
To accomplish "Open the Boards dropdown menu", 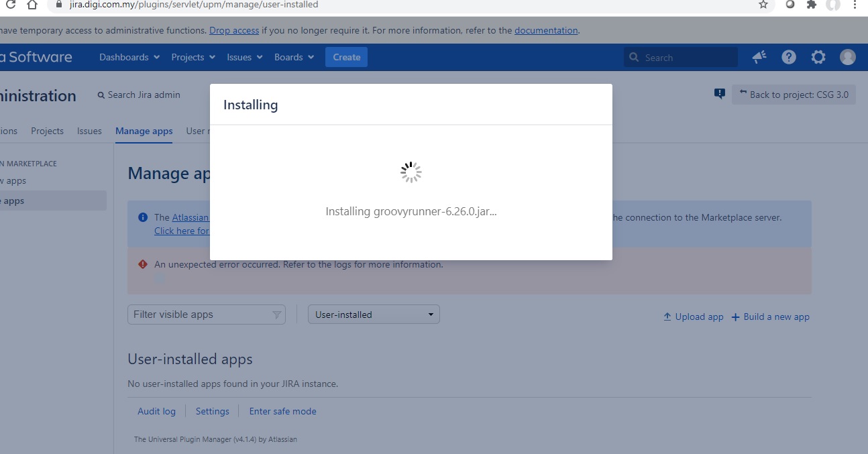I will [294, 57].
